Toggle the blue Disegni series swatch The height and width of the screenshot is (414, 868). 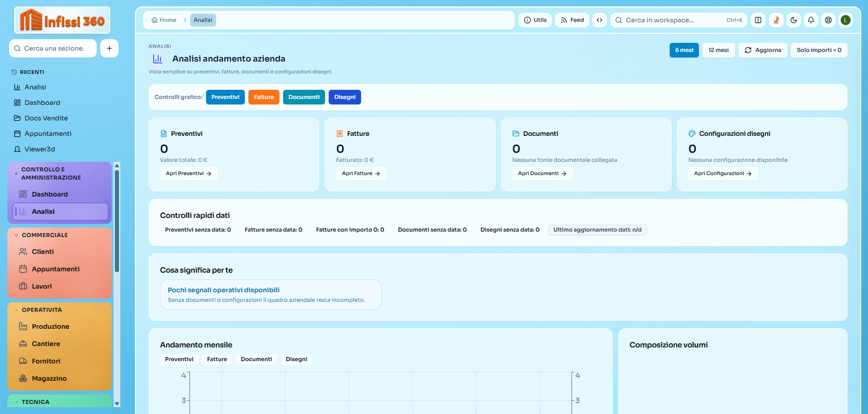click(x=345, y=97)
